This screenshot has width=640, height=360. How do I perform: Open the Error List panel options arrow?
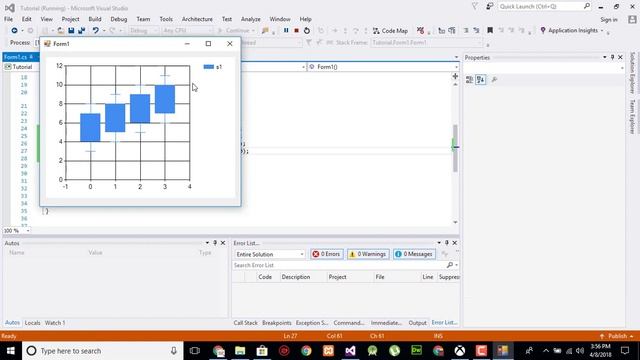(439, 243)
